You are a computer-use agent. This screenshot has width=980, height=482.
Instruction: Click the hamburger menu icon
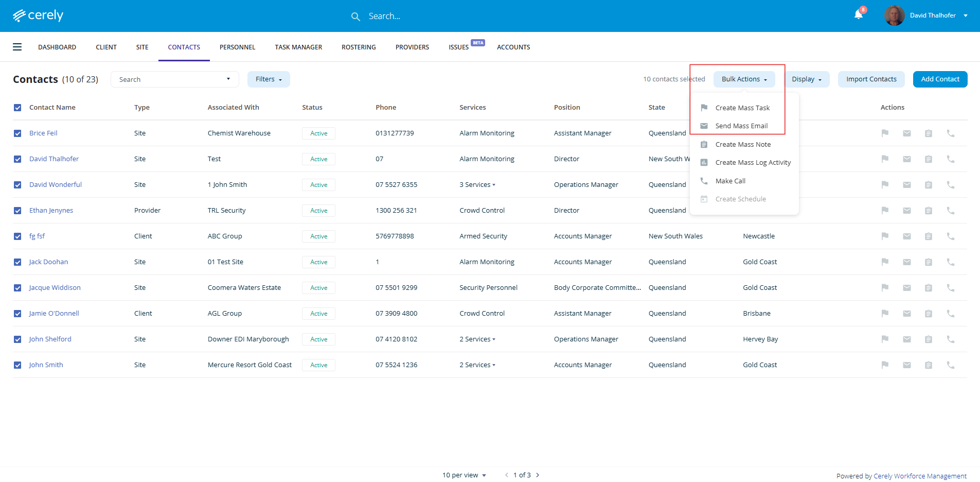(17, 47)
